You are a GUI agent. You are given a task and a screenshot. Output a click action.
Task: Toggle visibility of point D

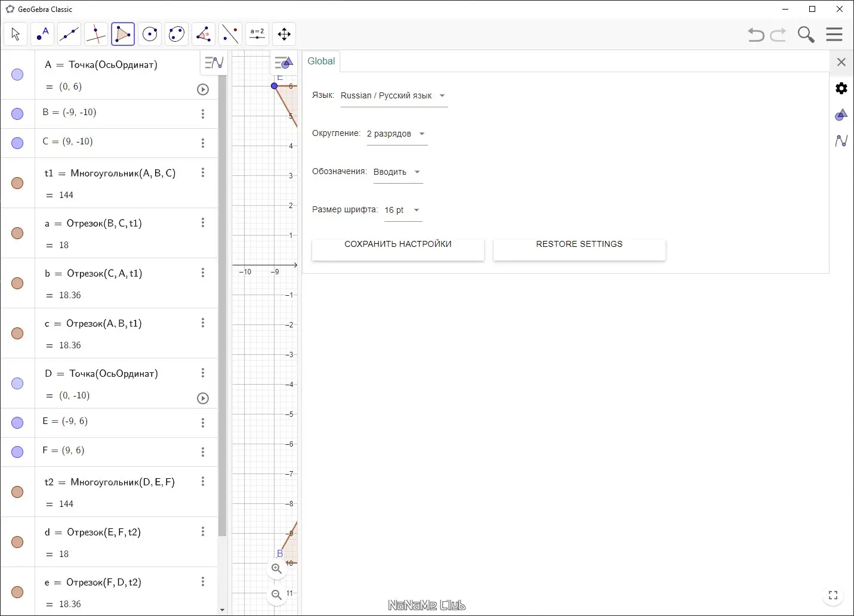click(17, 383)
